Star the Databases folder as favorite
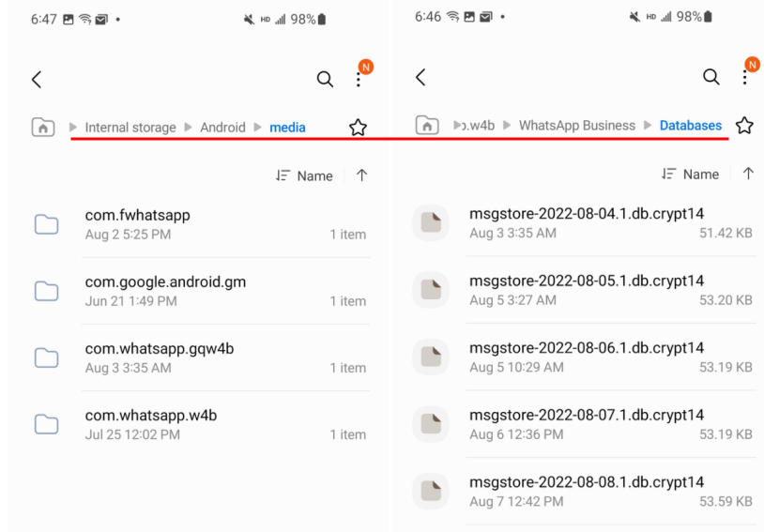Screen dimensions: 764x532 744,126
